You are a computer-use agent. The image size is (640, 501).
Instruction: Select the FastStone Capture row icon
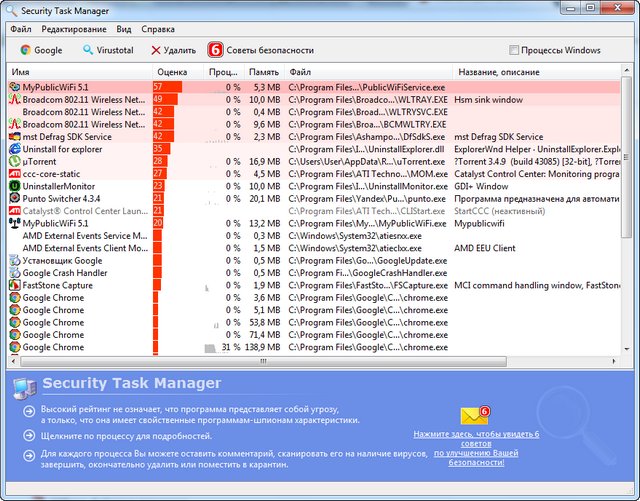[14, 285]
